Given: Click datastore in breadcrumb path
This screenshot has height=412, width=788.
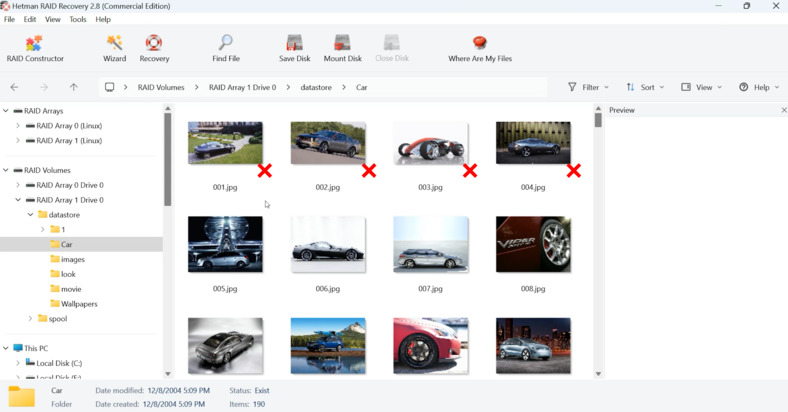Looking at the screenshot, I should 316,87.
